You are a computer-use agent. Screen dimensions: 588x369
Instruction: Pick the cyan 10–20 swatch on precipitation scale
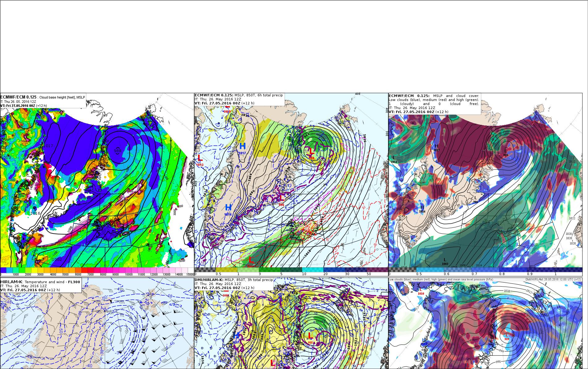(313, 270)
